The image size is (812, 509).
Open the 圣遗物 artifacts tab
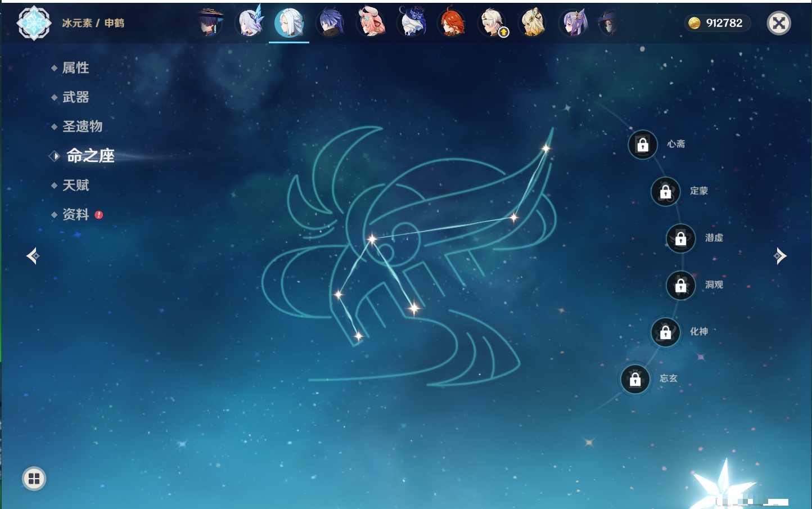tap(82, 127)
